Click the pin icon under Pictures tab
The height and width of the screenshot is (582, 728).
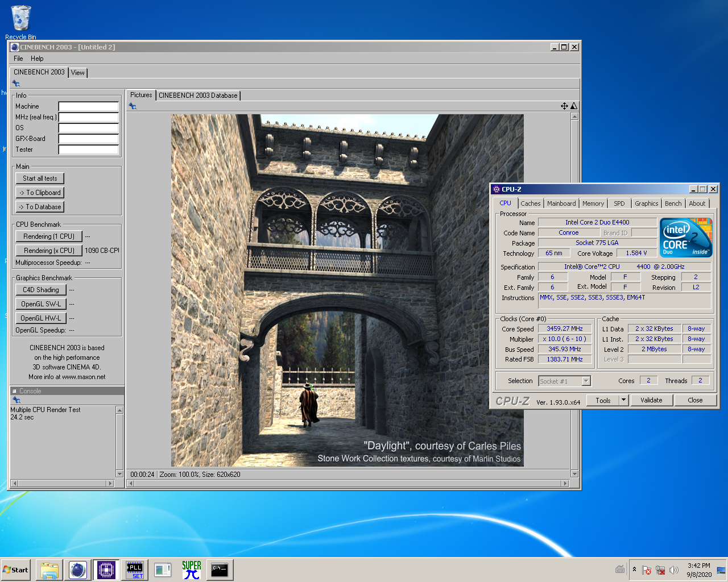click(x=133, y=106)
